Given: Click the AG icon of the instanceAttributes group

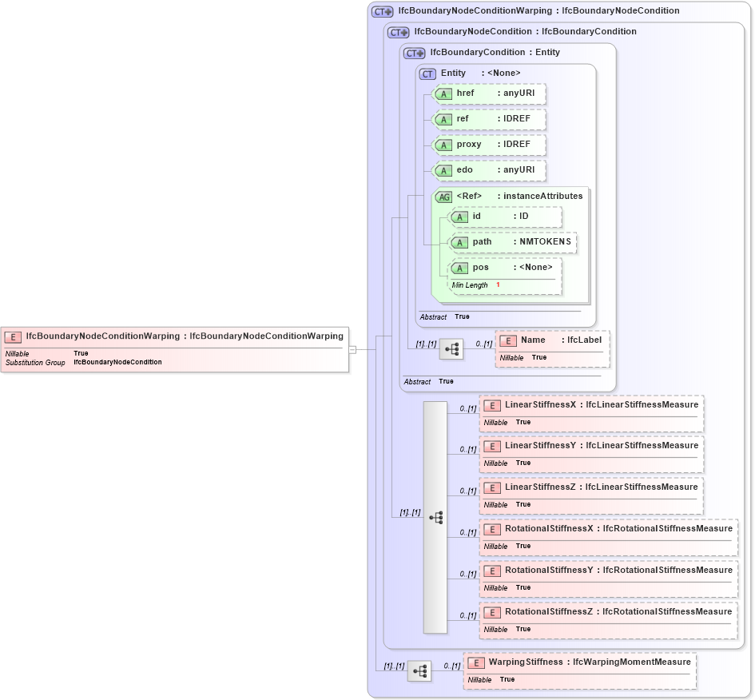Looking at the screenshot, I should click(x=443, y=196).
